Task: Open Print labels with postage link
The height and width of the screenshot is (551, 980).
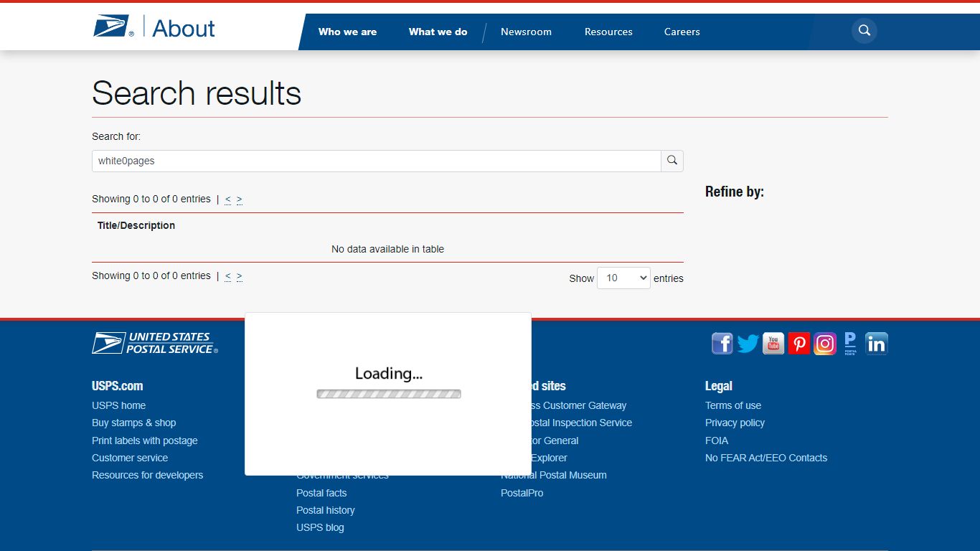Action: coord(144,441)
